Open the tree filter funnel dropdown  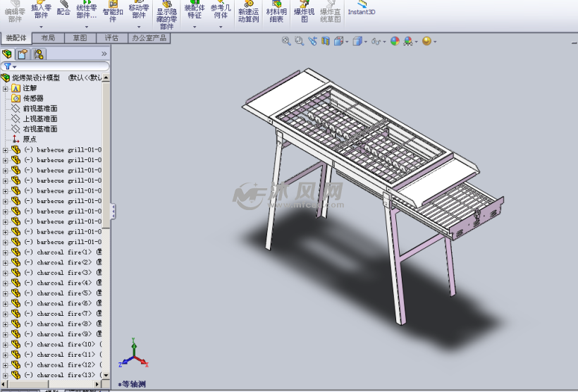9,66
